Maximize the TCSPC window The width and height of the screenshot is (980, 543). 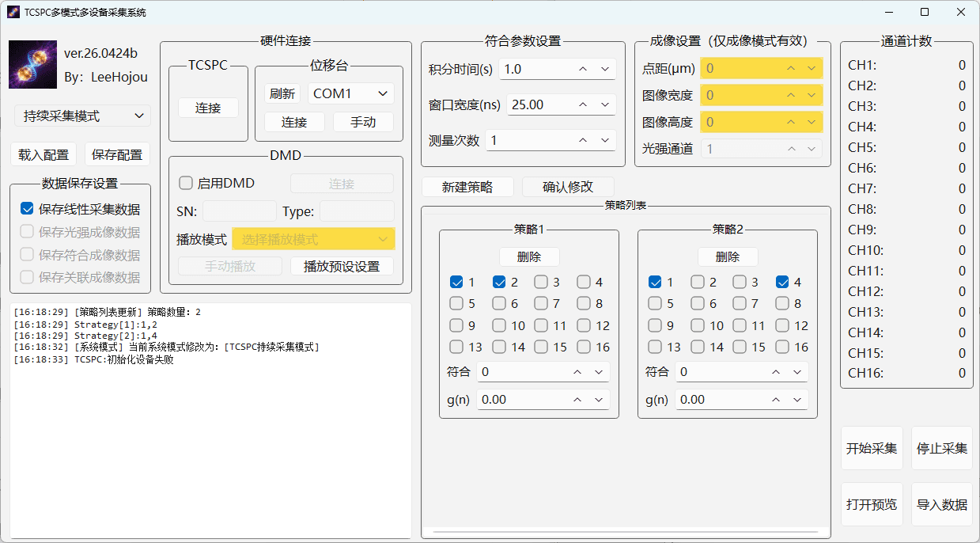coord(925,12)
